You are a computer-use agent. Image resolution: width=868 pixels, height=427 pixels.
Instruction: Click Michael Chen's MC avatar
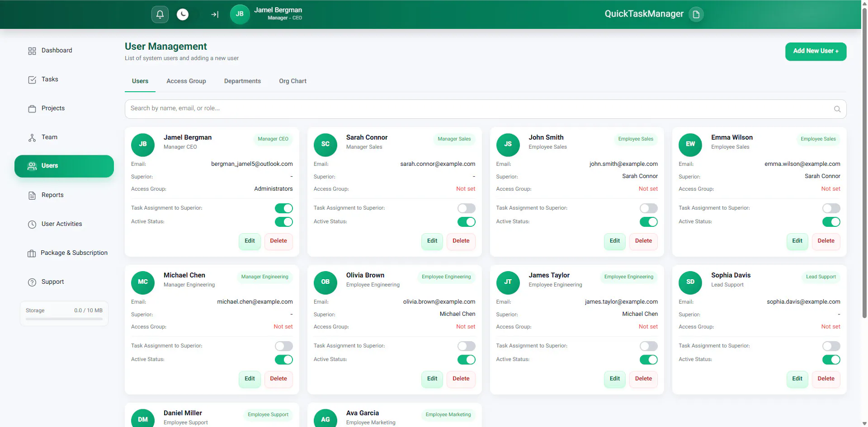(x=143, y=282)
